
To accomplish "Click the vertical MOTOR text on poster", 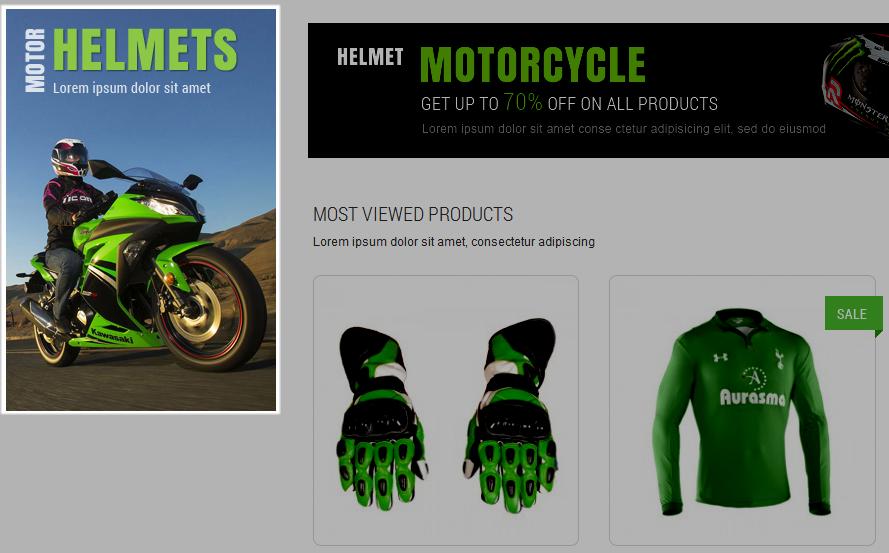I will click(35, 61).
